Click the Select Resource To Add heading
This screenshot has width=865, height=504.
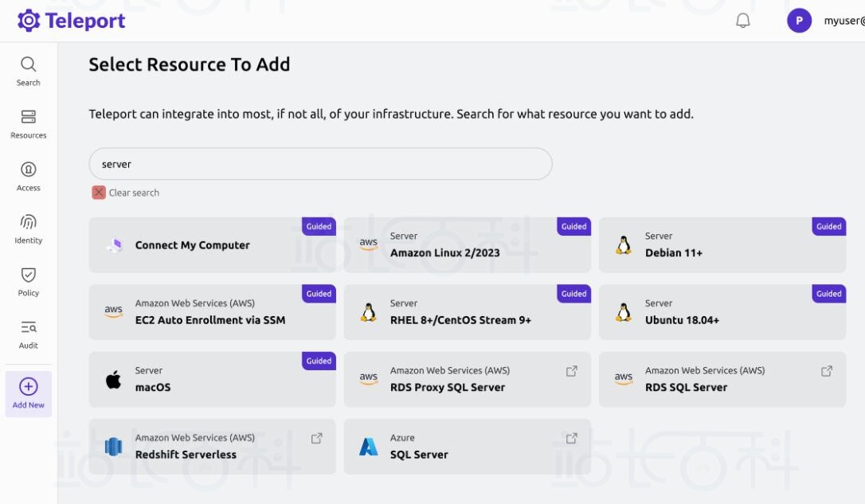(190, 64)
